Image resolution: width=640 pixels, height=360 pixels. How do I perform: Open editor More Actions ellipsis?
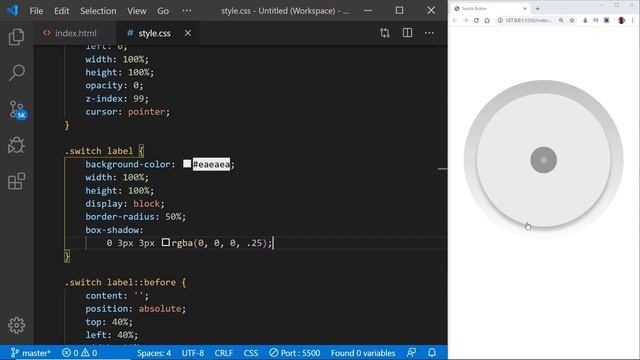pos(429,33)
